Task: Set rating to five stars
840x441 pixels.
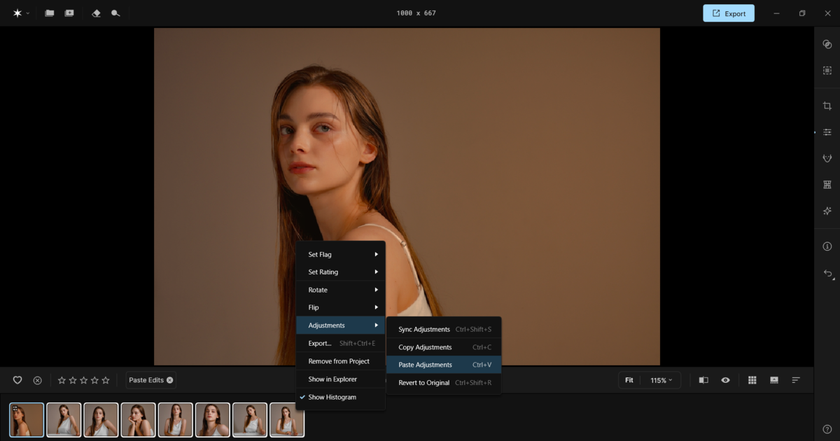Action: 106,380
